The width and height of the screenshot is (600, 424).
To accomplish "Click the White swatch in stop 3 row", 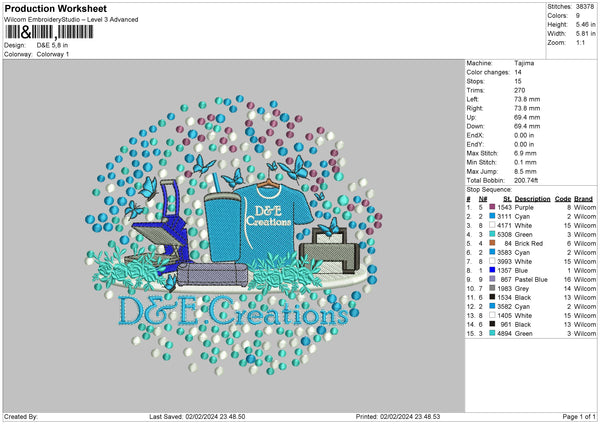I will [492, 225].
